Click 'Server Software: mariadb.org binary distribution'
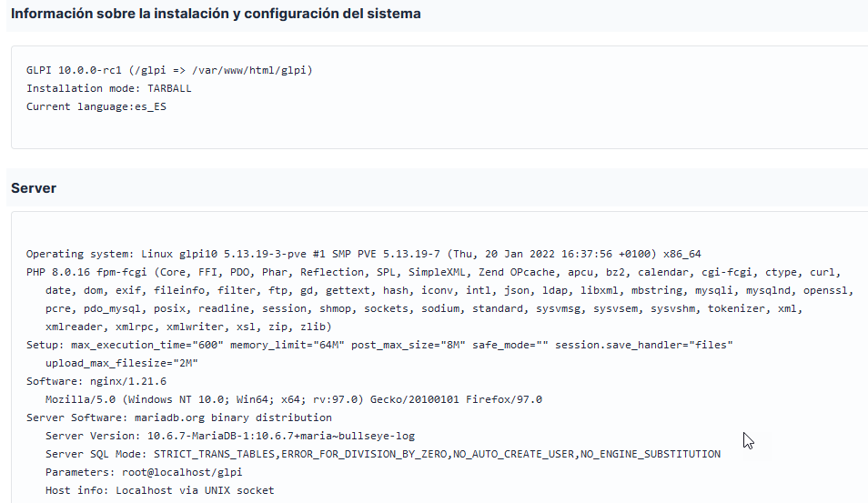Screen dimensions: 868x503 click(x=179, y=417)
